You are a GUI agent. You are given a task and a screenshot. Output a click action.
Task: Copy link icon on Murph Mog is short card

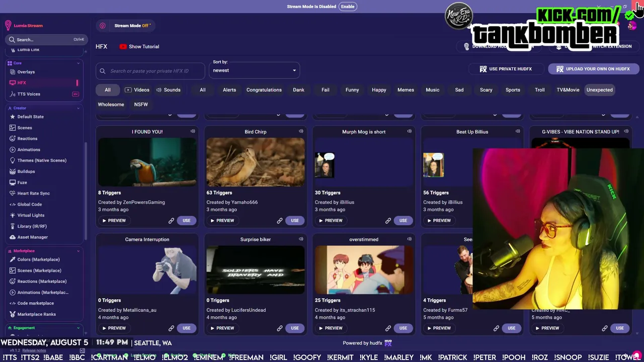[388, 221]
